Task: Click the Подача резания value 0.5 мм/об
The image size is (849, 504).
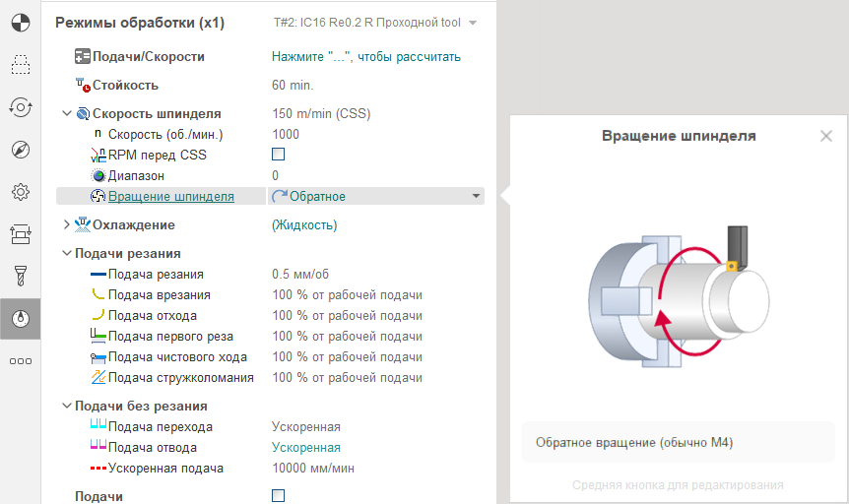Action: (304, 275)
